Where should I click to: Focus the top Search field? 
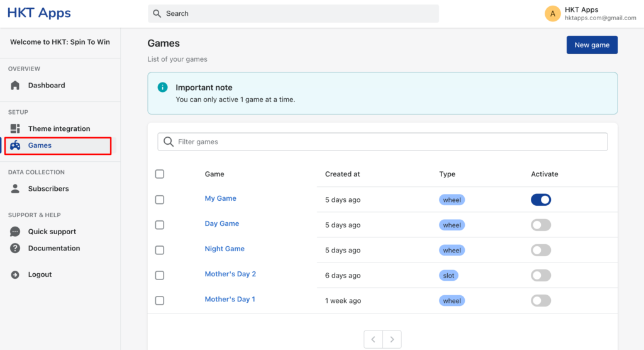pos(293,14)
